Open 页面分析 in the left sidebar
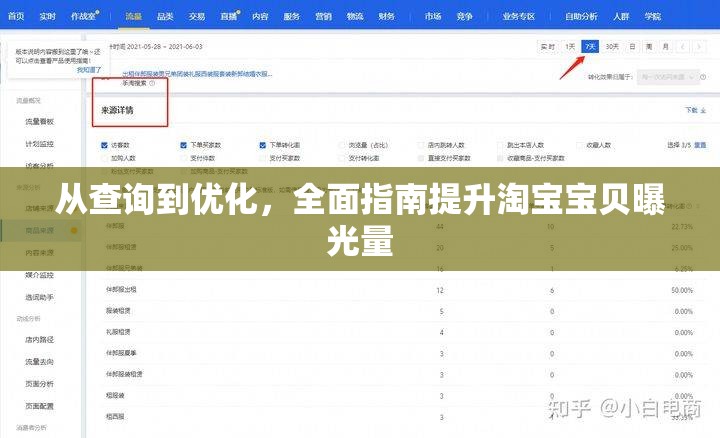720x438 pixels. 39,384
